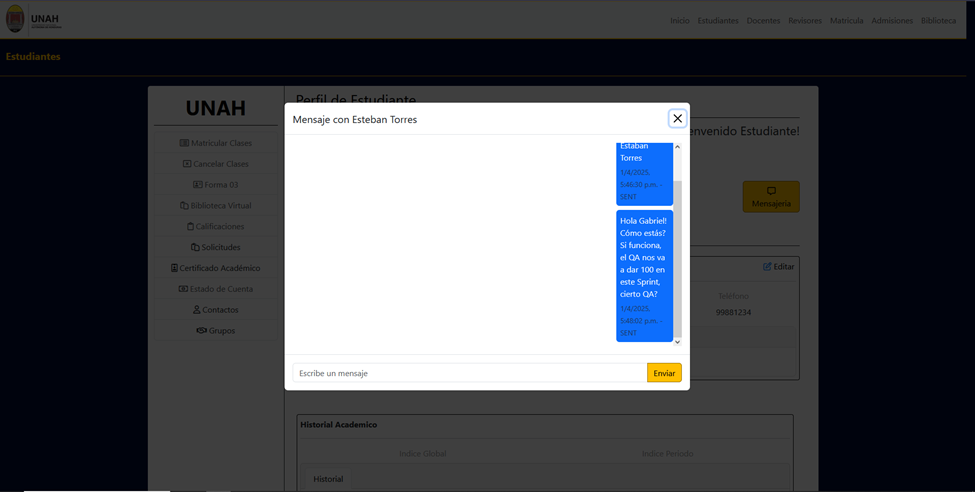Image resolution: width=975 pixels, height=492 pixels.
Task: Select the Hola Gabriel message bubble
Action: click(644, 276)
